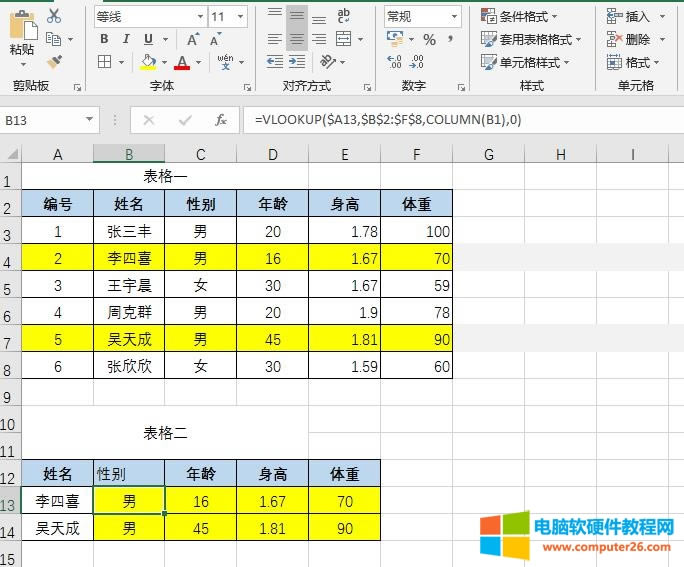Open the Cell Styles (单元格样式) menu
Viewport: 684px width, 567px height.
click(520, 62)
